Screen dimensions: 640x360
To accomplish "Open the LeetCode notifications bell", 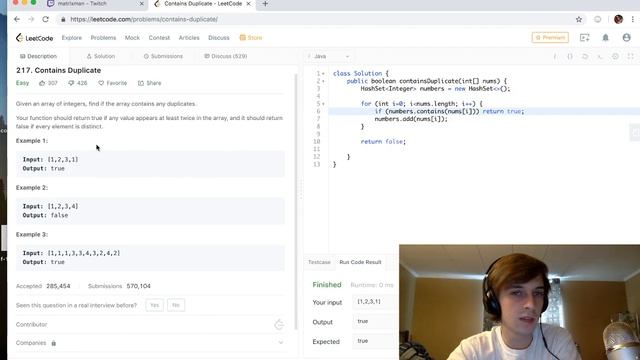I will 605,38.
